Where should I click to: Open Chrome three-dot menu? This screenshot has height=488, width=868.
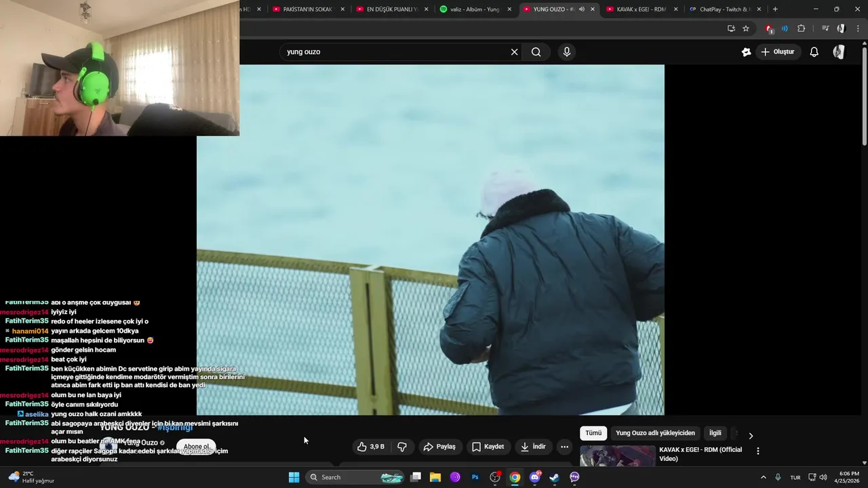point(856,28)
